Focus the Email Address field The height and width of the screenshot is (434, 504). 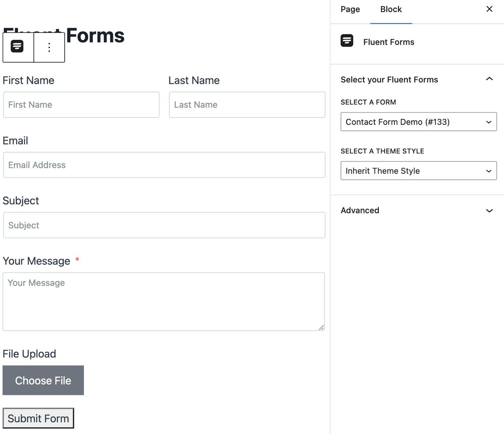coord(164,165)
